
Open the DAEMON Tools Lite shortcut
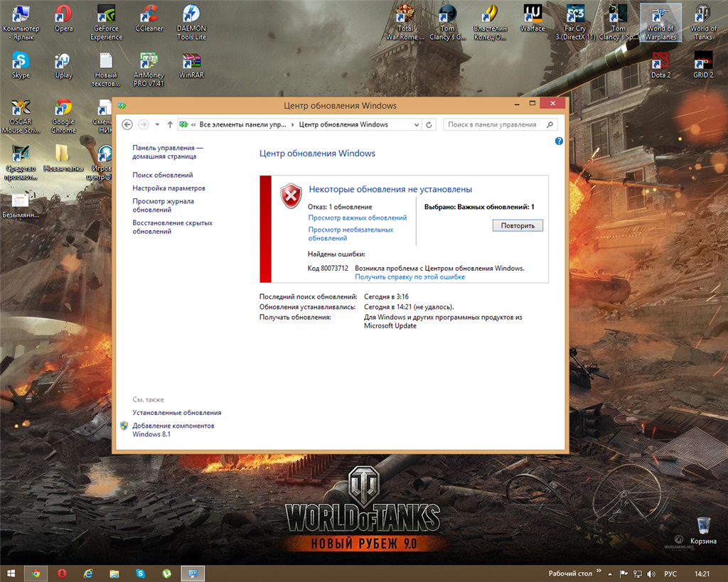click(x=191, y=23)
